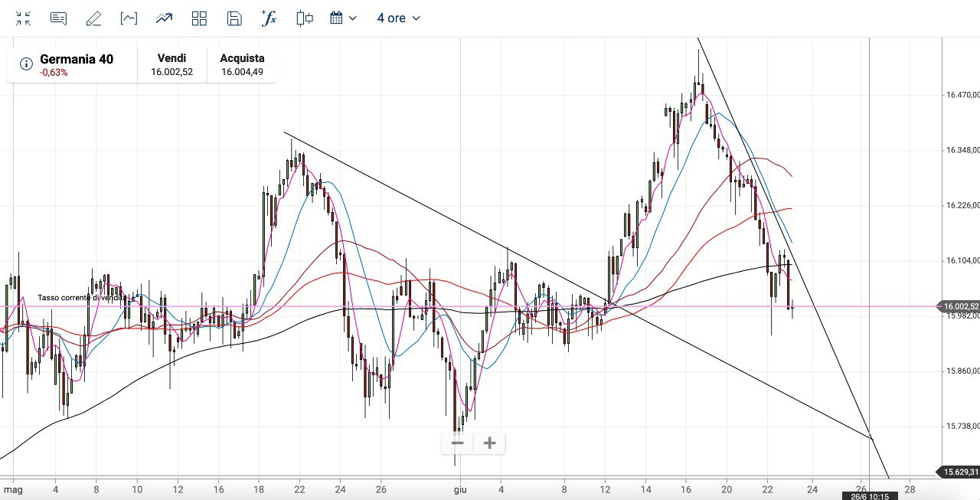Click the 15.629,31 price axis label
The image size is (980, 500).
[x=961, y=472]
